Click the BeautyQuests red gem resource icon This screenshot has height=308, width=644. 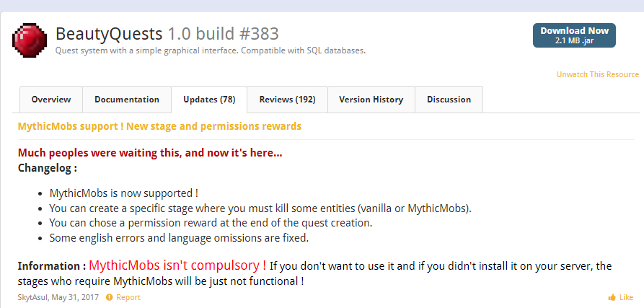point(30,40)
